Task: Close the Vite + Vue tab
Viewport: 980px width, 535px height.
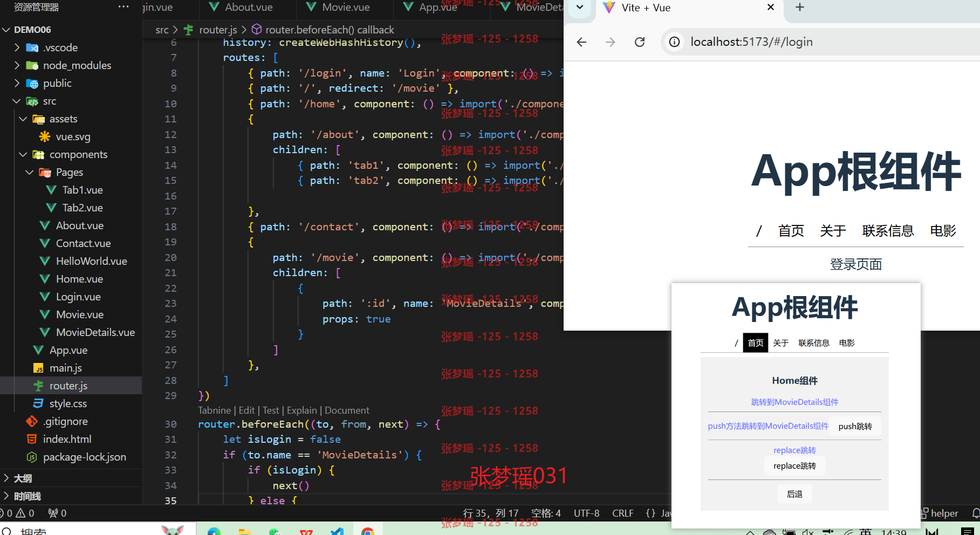Action: 771,8
